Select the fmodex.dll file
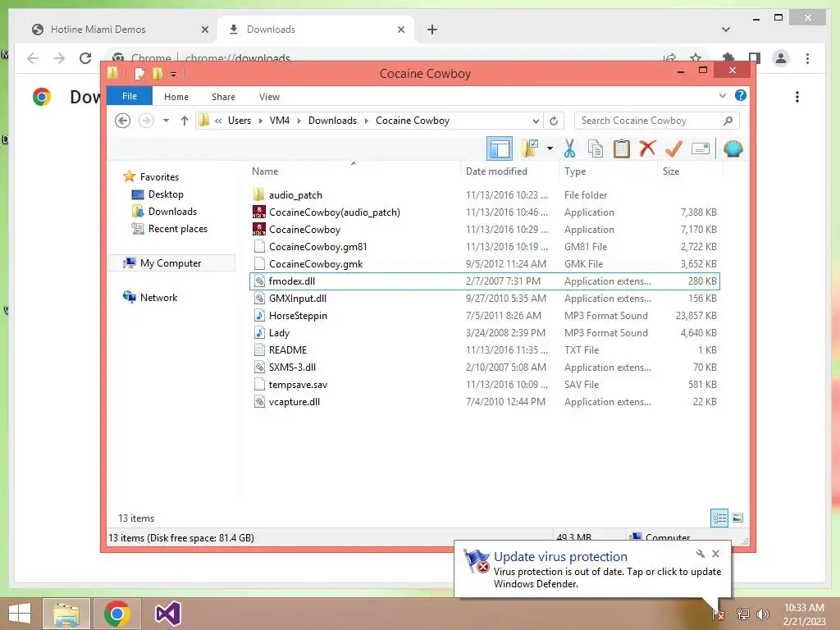This screenshot has width=840, height=630. pos(291,281)
